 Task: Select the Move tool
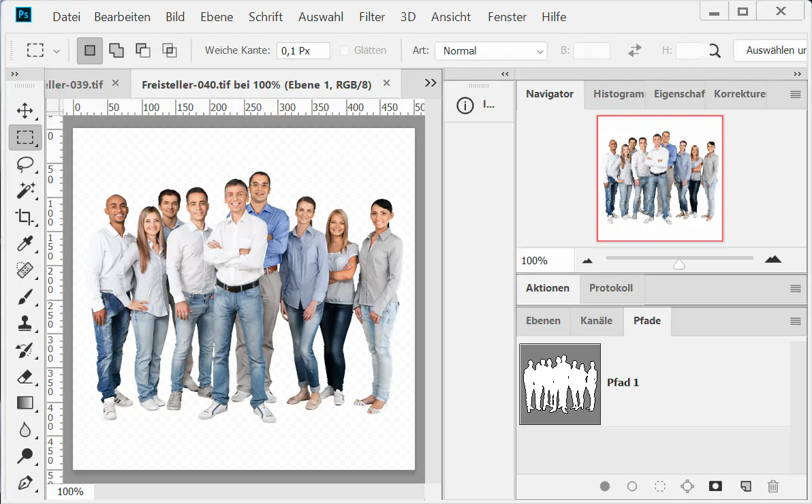tap(25, 110)
